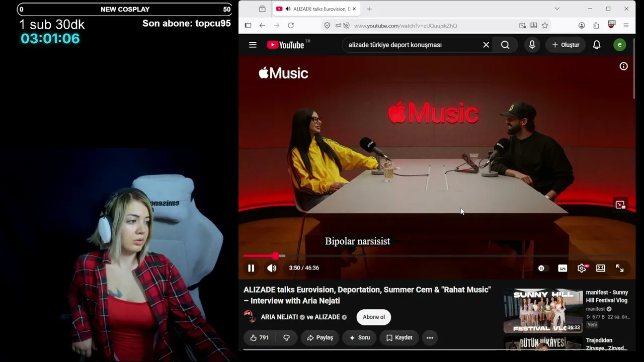The width and height of the screenshot is (644, 362).
Task: Save the video with Kaydet
Action: click(x=399, y=338)
